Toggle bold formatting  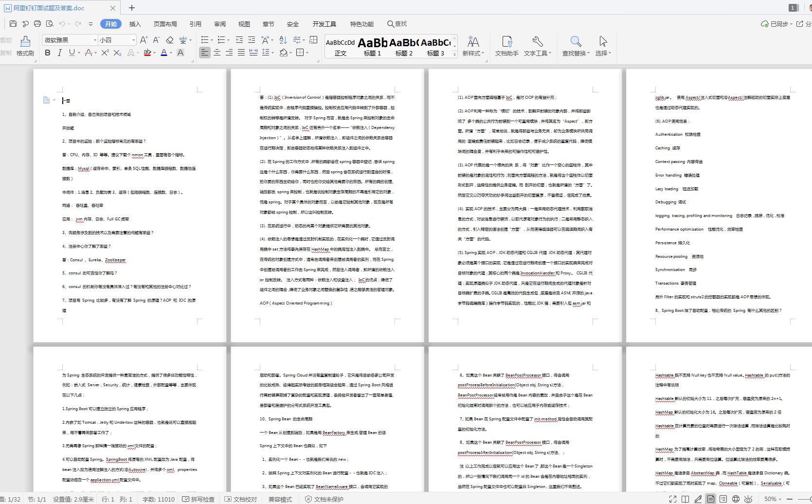[47, 53]
